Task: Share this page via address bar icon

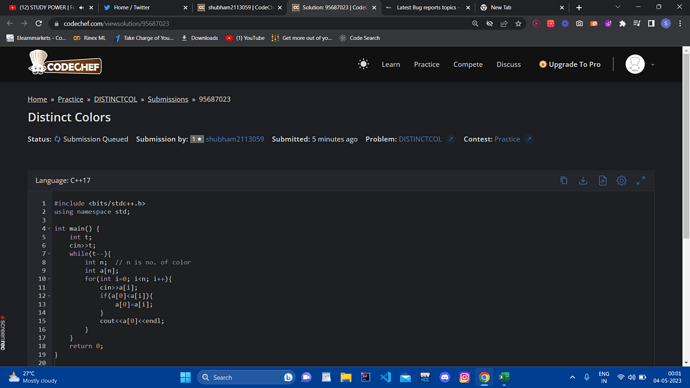Action: 504,23
